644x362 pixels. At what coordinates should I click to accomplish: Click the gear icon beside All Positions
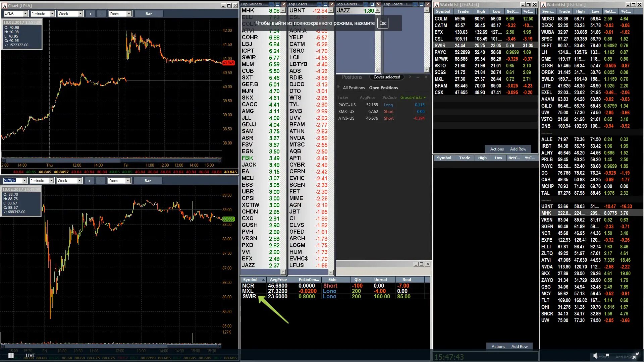(x=338, y=87)
